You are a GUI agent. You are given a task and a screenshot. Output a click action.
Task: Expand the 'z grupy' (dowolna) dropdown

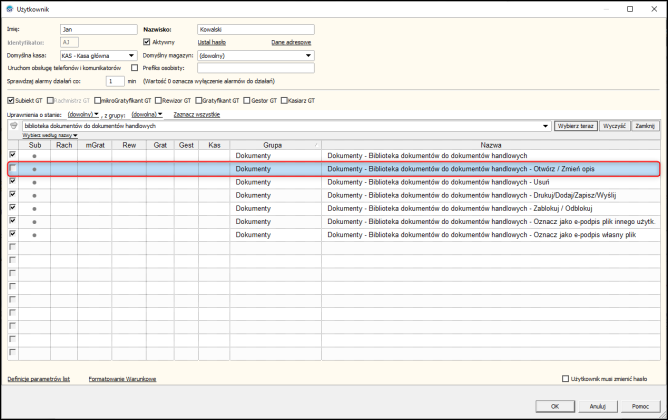click(x=147, y=114)
